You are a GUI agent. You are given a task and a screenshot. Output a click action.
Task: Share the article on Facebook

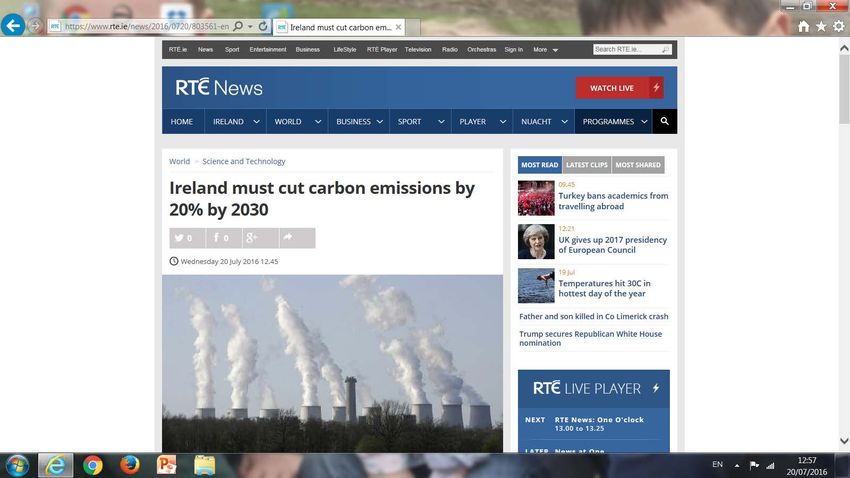224,238
